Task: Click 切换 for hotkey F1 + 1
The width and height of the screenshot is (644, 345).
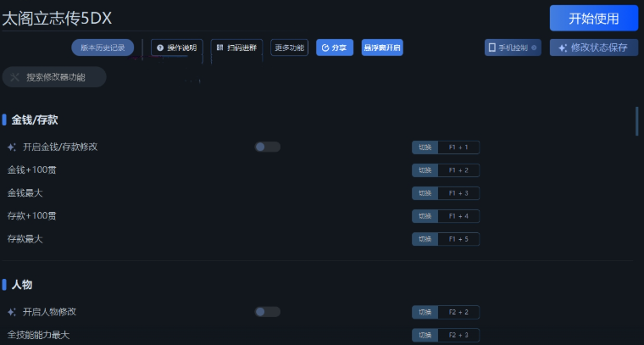Action: (x=425, y=147)
